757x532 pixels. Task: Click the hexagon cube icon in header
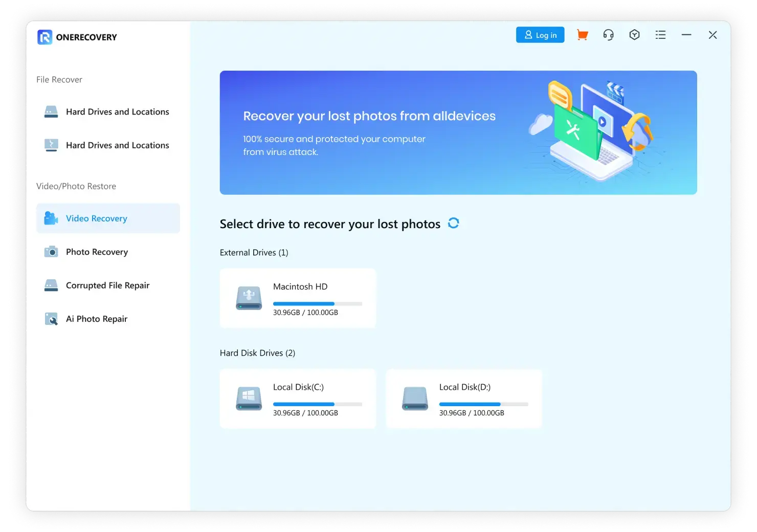click(x=634, y=35)
